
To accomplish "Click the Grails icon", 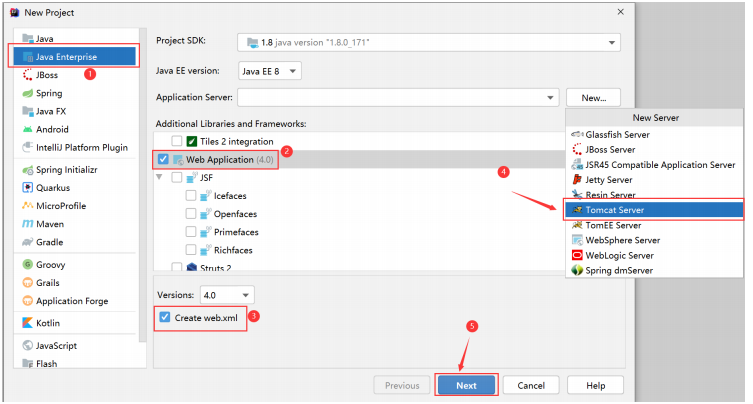I will [27, 283].
